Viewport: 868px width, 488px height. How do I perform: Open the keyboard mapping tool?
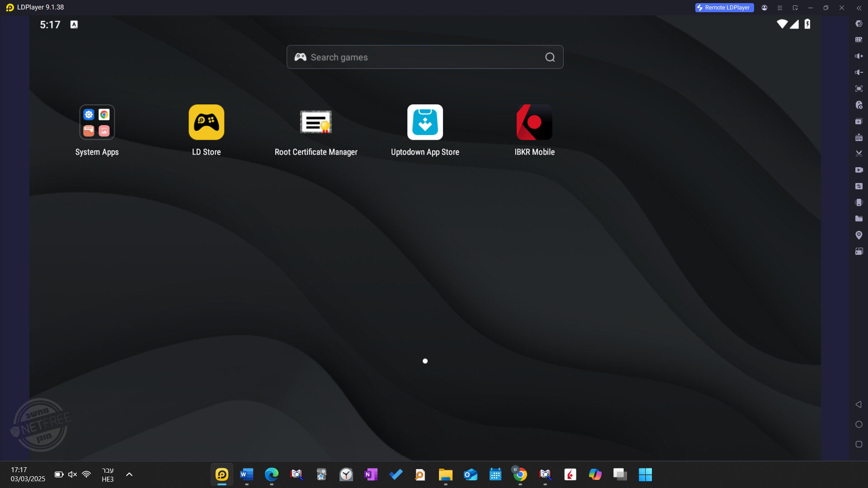tap(859, 40)
